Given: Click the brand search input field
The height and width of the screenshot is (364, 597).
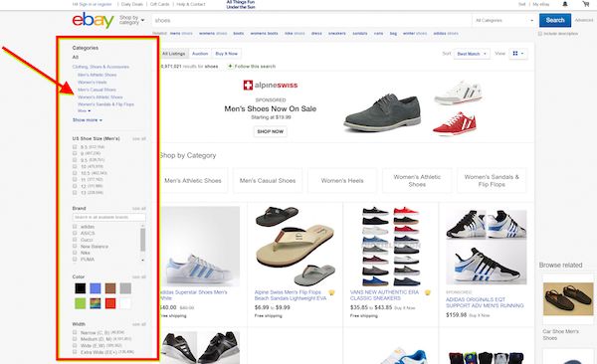Looking at the screenshot, I should click(x=108, y=217).
